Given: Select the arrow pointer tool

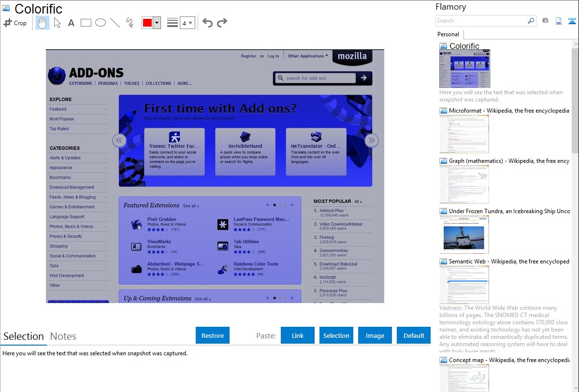Looking at the screenshot, I should point(57,23).
